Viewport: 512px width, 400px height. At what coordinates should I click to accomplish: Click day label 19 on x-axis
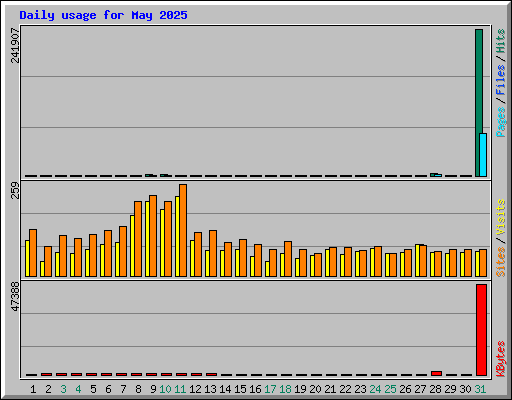(x=300, y=389)
